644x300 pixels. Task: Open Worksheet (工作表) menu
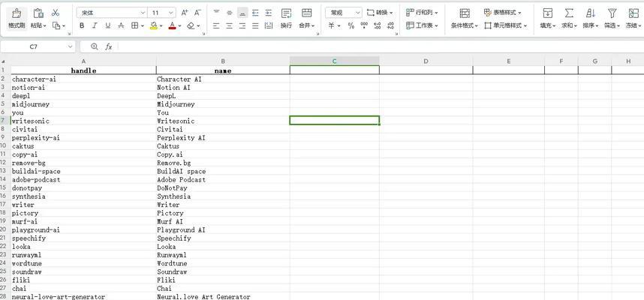[423, 25]
